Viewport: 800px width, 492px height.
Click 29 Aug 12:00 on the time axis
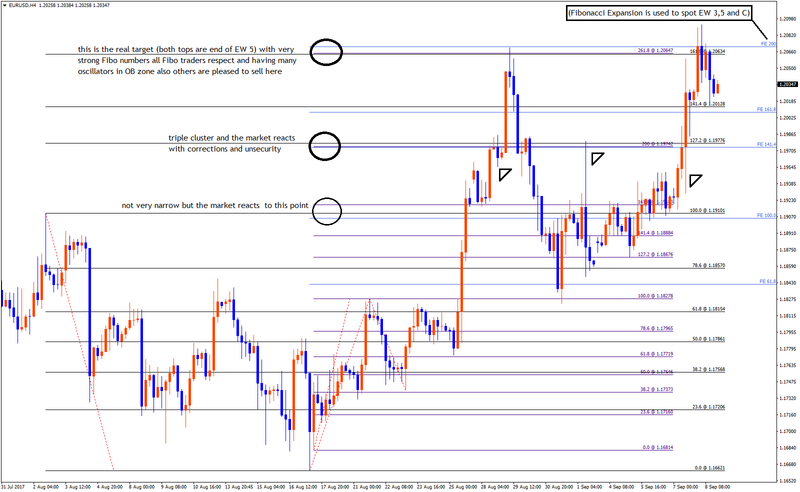click(x=527, y=487)
